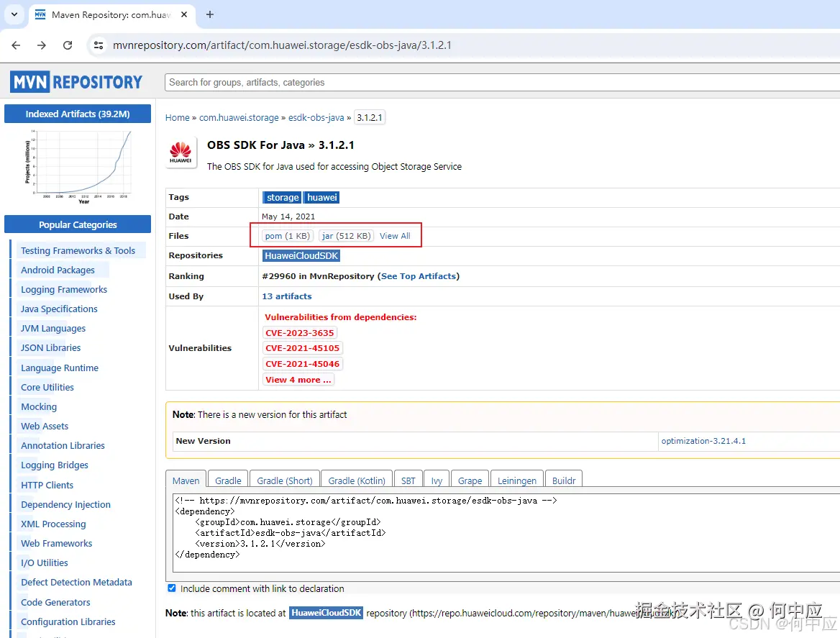Viewport: 840px width, 638px height.
Task: Switch to the Gradle (Short) tab
Action: click(285, 480)
